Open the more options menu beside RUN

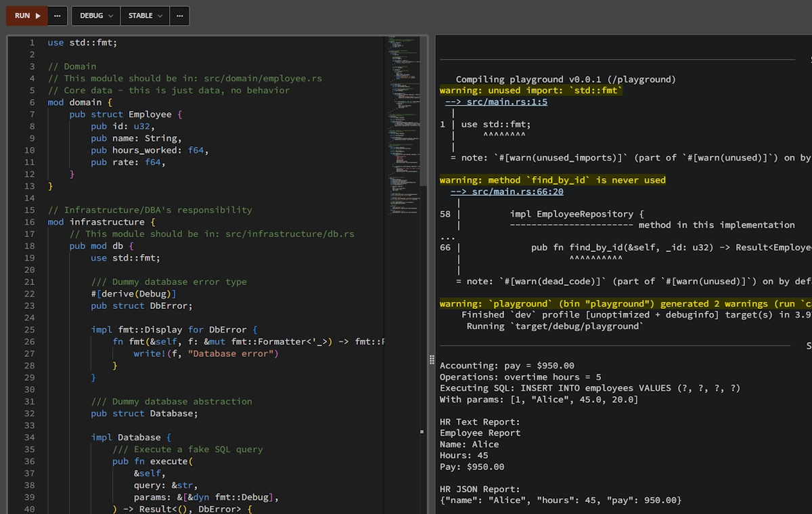pyautogui.click(x=58, y=16)
